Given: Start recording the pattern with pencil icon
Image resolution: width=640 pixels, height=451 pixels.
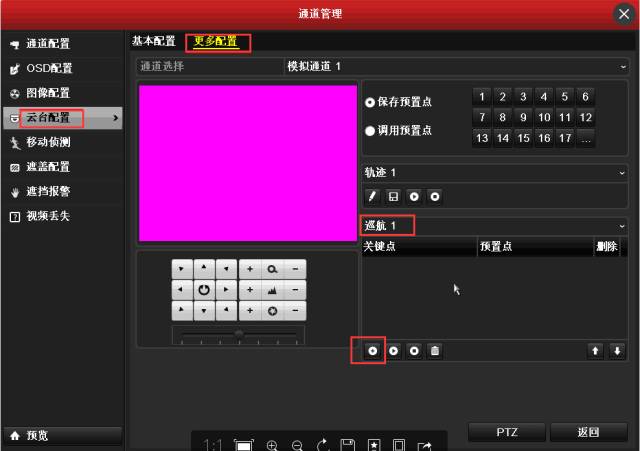Looking at the screenshot, I should click(x=372, y=197).
